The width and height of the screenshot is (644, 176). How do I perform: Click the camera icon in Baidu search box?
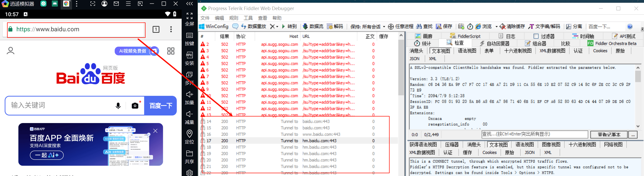pos(135,106)
